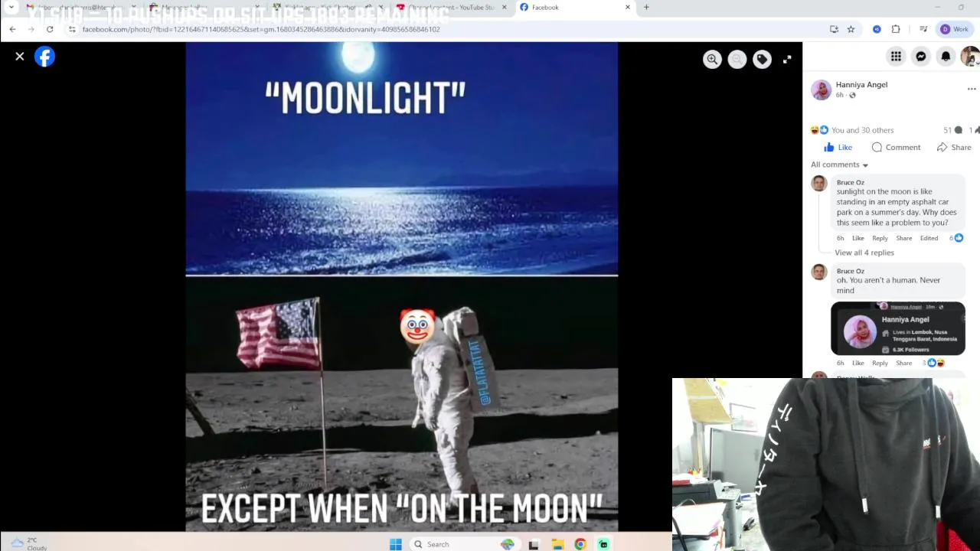Open Bruce Oz's avatar on the second comment
Viewport: 980px width, 551px height.
[x=819, y=272]
